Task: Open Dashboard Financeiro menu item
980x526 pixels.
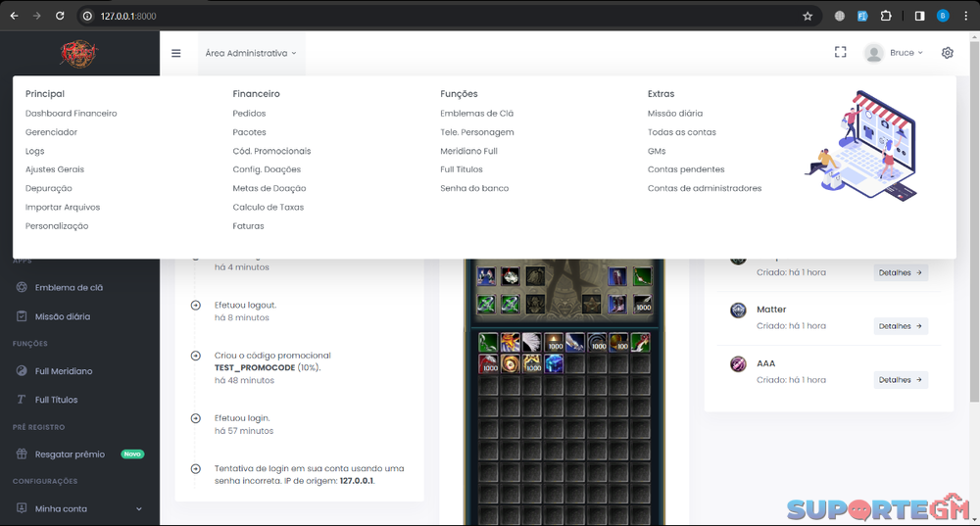Action: coord(71,114)
